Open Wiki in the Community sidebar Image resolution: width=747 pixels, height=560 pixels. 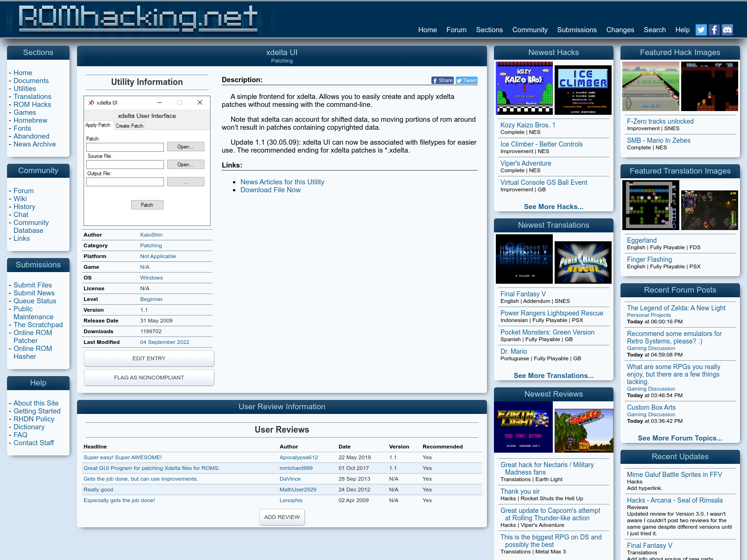[x=20, y=199]
